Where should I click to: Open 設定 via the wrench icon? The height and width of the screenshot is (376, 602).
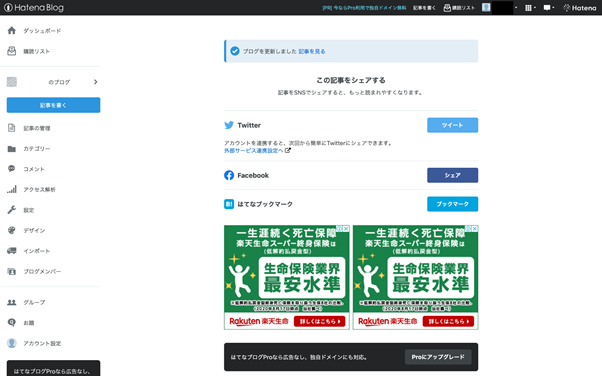12,210
